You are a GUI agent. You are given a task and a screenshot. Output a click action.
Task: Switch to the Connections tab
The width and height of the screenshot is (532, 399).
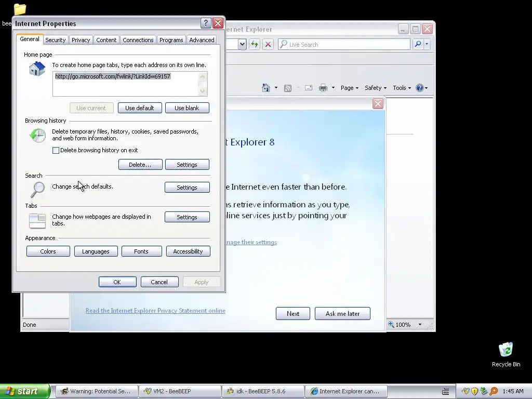point(138,40)
